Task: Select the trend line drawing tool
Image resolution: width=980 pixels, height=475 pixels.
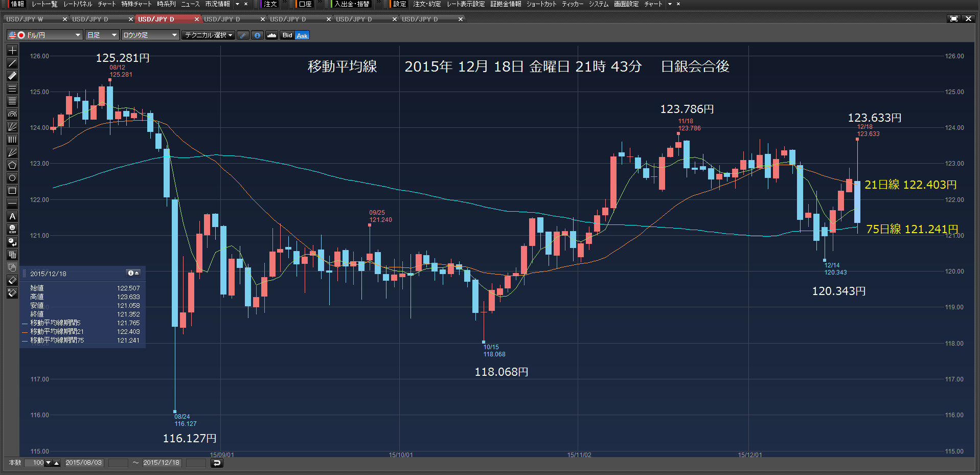Action: 12,63
